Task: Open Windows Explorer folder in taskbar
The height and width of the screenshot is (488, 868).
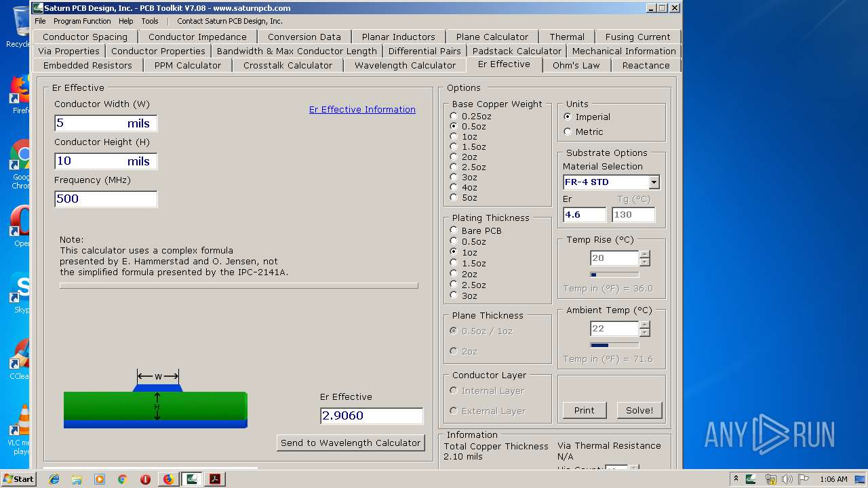Action: (77, 479)
